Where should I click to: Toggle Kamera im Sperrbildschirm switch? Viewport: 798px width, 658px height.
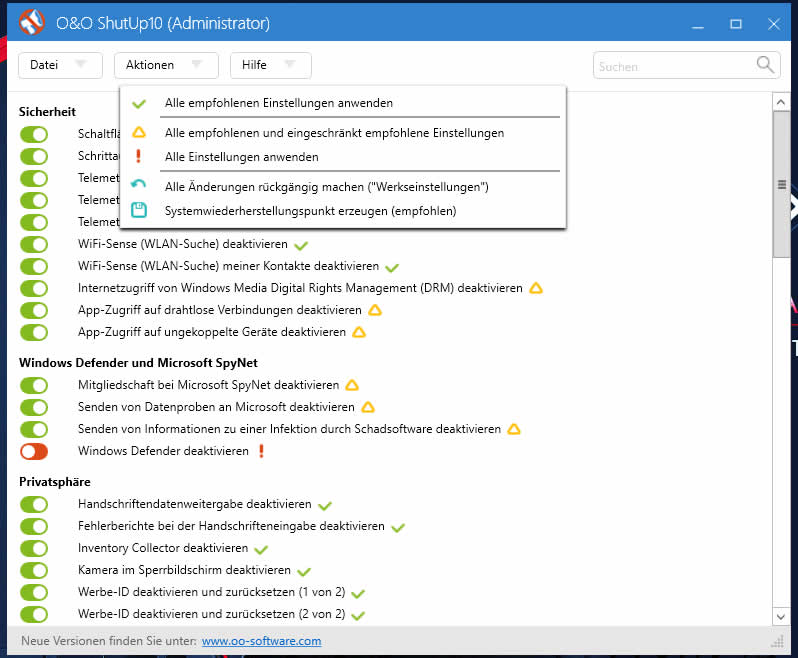[x=34, y=570]
